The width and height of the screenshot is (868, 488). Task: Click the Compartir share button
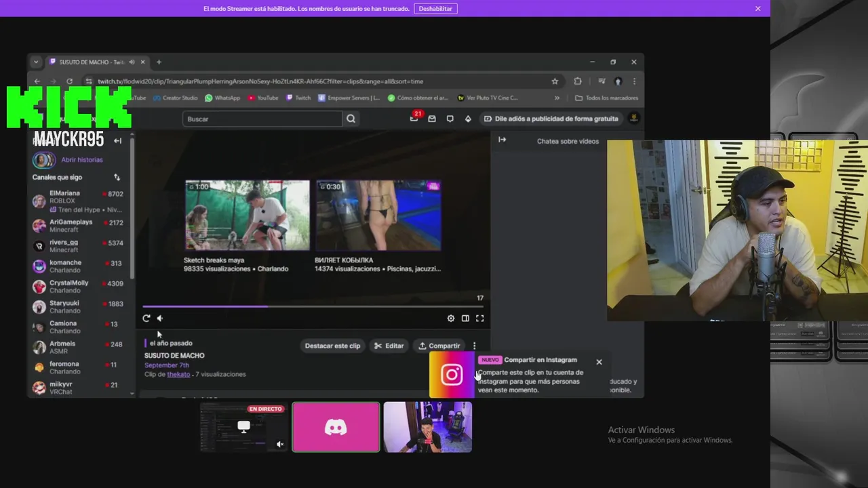(439, 346)
